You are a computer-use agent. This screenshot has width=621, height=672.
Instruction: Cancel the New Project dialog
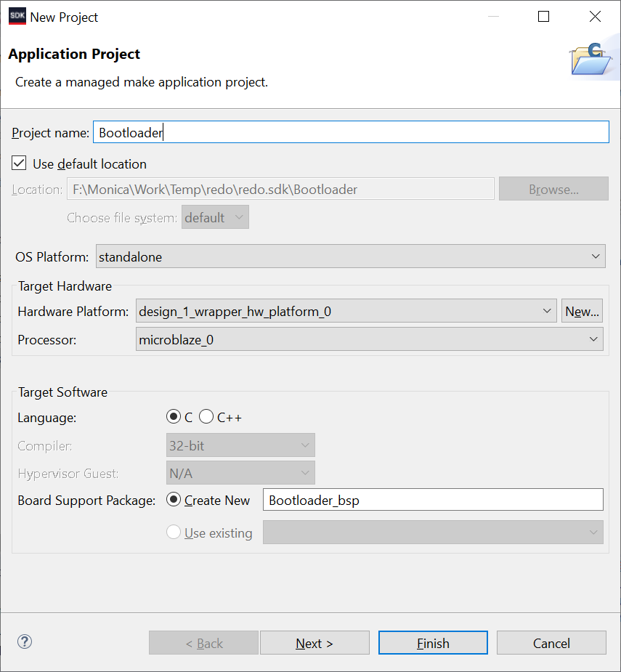[551, 643]
